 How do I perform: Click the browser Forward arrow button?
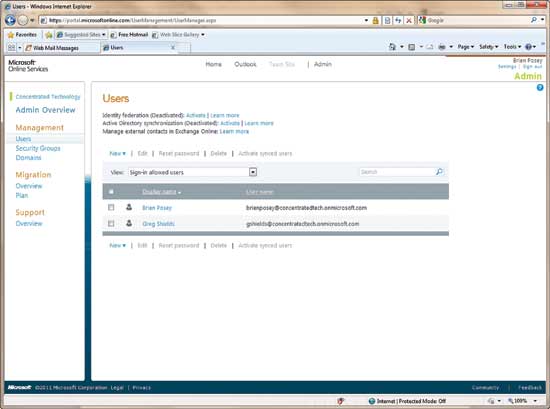22,20
